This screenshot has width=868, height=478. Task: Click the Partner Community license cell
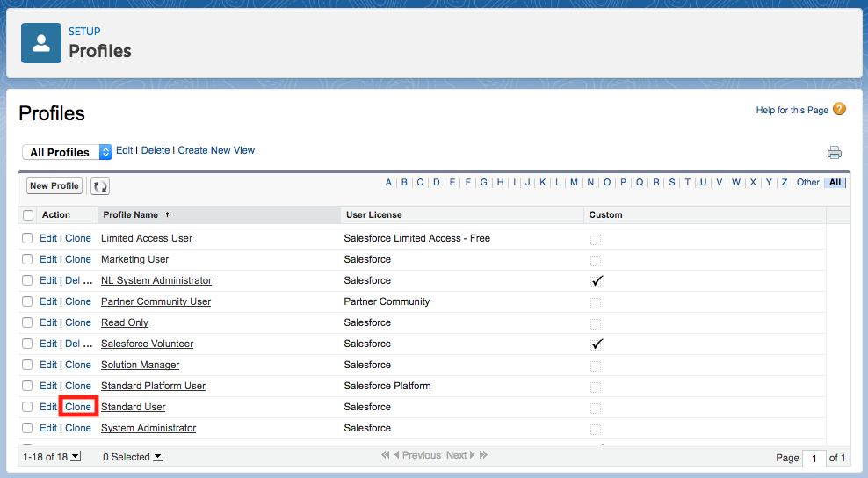point(387,301)
